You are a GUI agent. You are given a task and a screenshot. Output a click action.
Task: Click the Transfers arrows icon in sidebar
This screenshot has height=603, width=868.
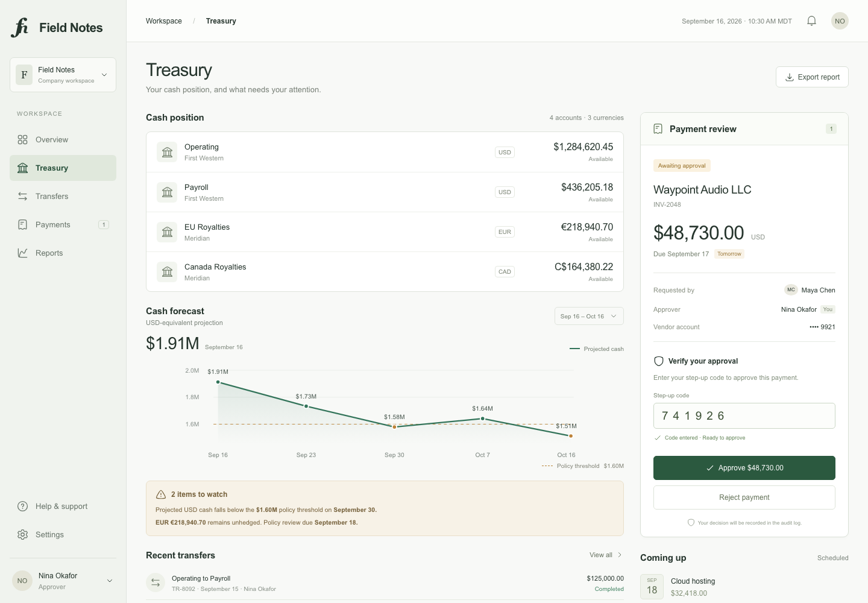(x=23, y=197)
